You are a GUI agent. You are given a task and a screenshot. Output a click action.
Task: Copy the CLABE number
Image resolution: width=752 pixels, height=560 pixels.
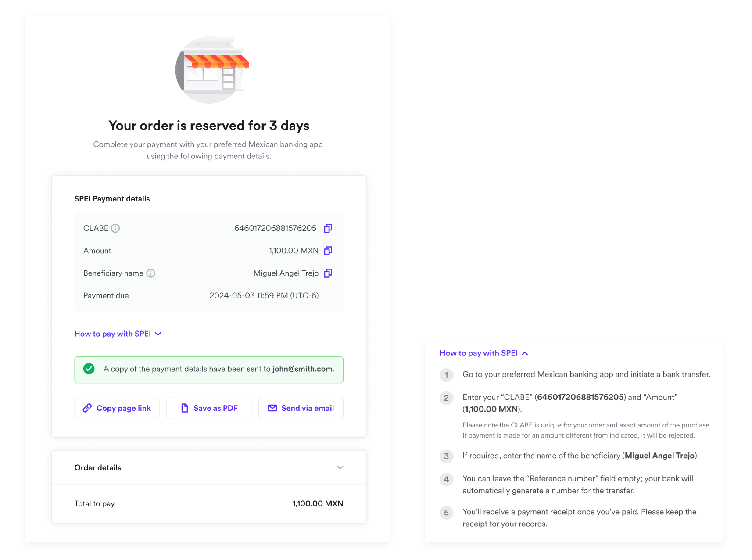click(328, 228)
